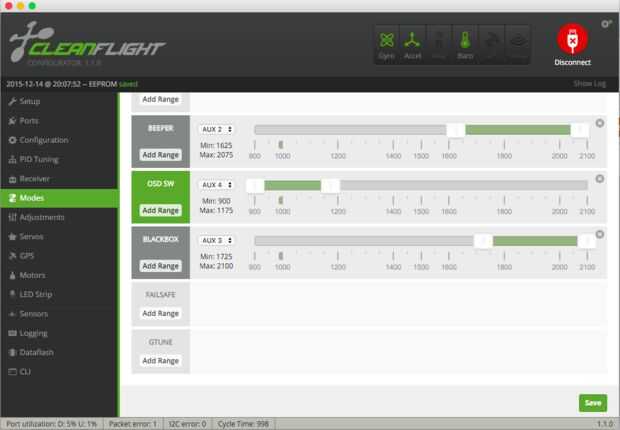This screenshot has height=430, width=620.
Task: Click the Motors icon
Action: point(12,275)
